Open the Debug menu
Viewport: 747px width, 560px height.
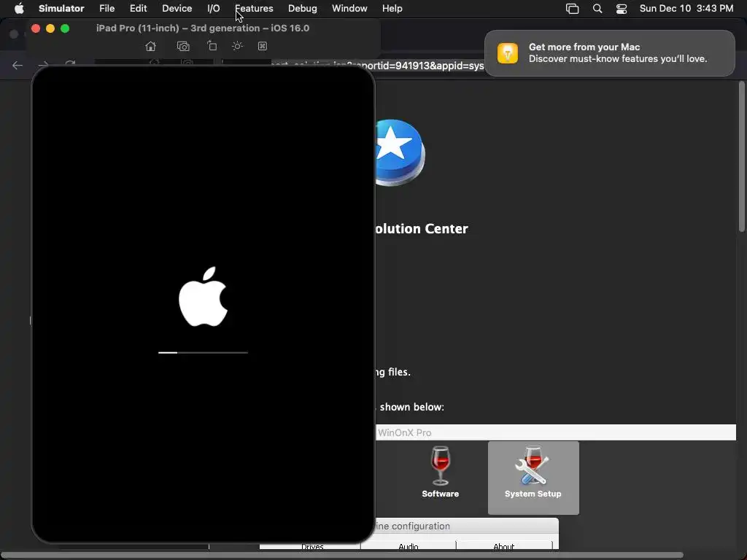click(x=303, y=9)
